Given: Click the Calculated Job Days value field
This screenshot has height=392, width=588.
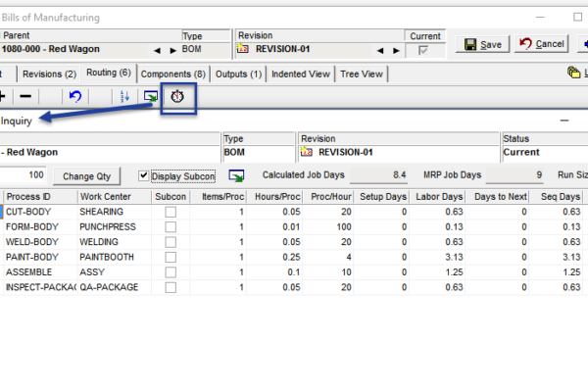Looking at the screenshot, I should (x=378, y=175).
